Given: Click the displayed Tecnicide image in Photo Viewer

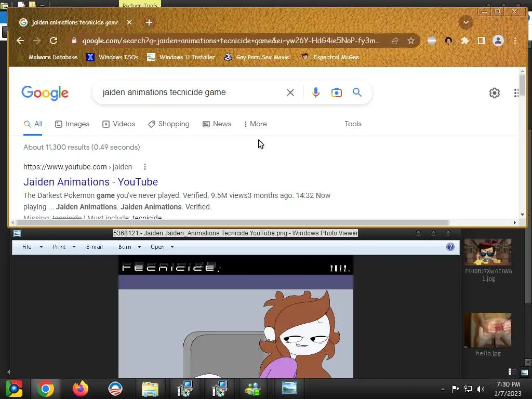Looking at the screenshot, I should pos(236,317).
